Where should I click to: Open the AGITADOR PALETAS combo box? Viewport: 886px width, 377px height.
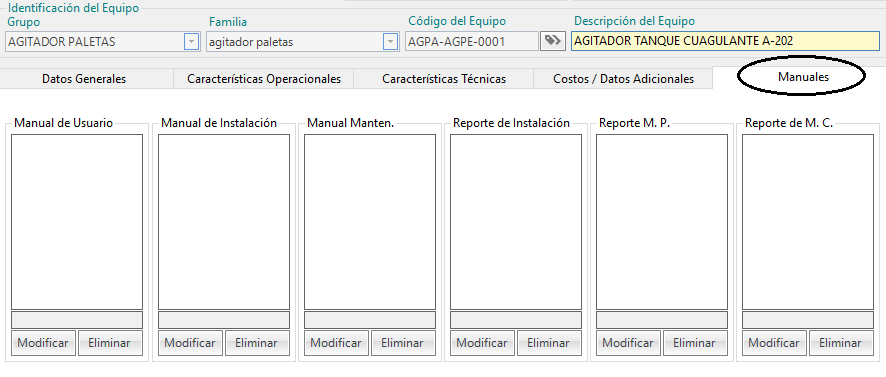point(102,41)
